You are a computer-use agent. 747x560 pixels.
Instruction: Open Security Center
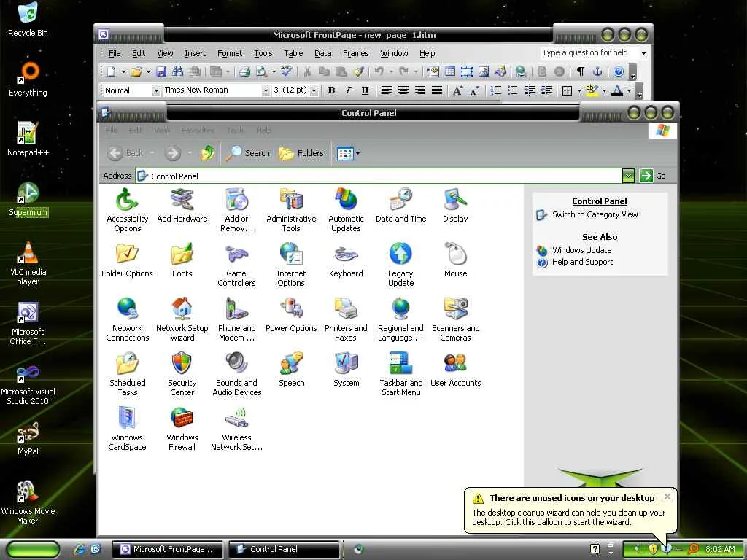pyautogui.click(x=182, y=374)
